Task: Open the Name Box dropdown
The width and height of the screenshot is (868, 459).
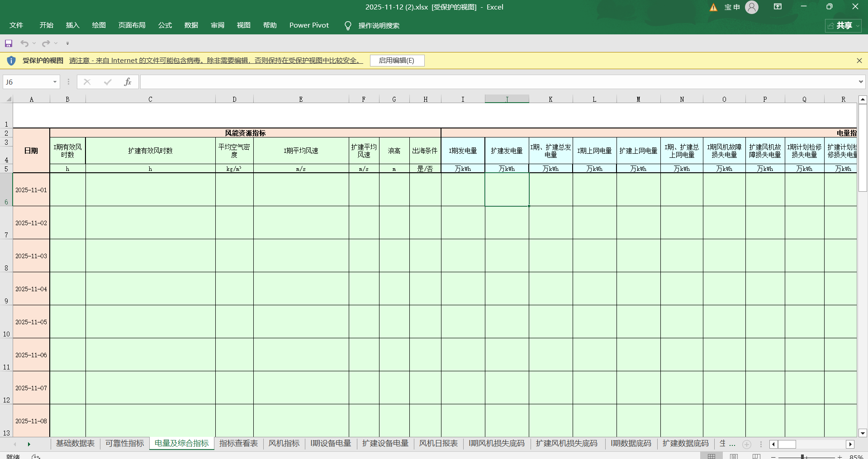Action: tap(55, 82)
